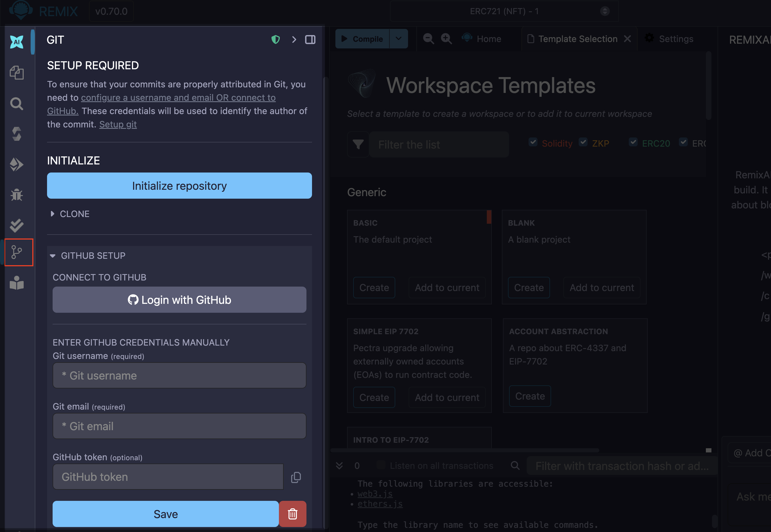Toggle side panel layout icon in GIT header

coord(310,40)
